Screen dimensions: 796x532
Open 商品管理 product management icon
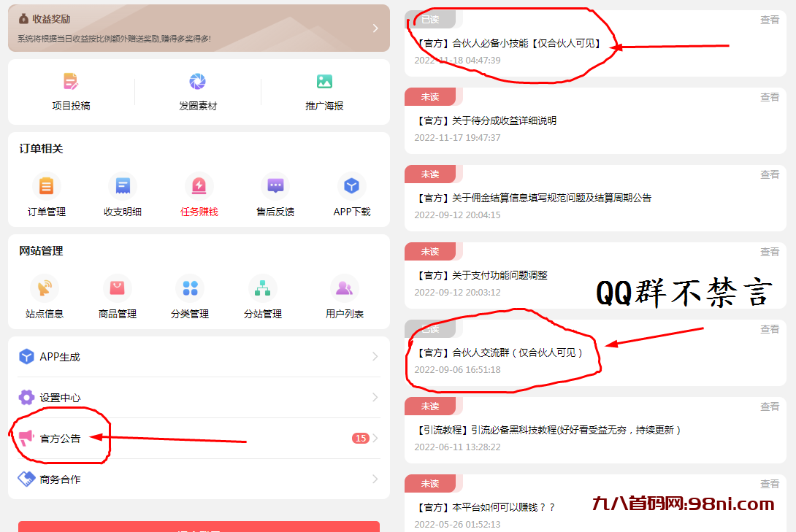click(x=118, y=288)
